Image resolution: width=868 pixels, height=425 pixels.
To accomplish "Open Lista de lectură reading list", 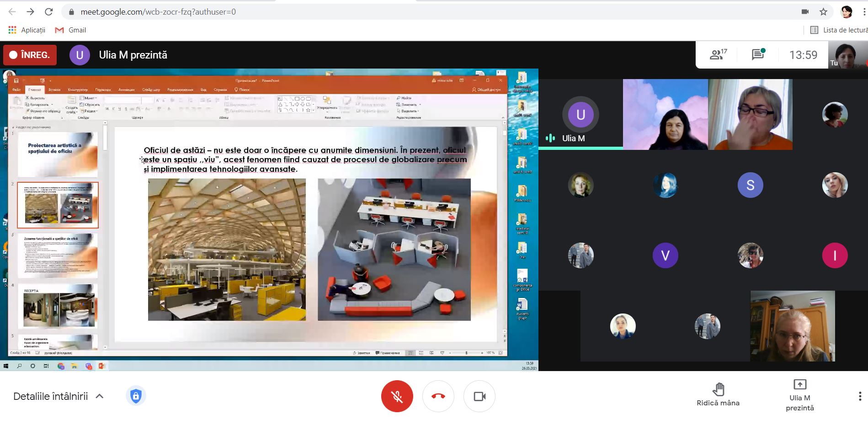I will click(839, 30).
